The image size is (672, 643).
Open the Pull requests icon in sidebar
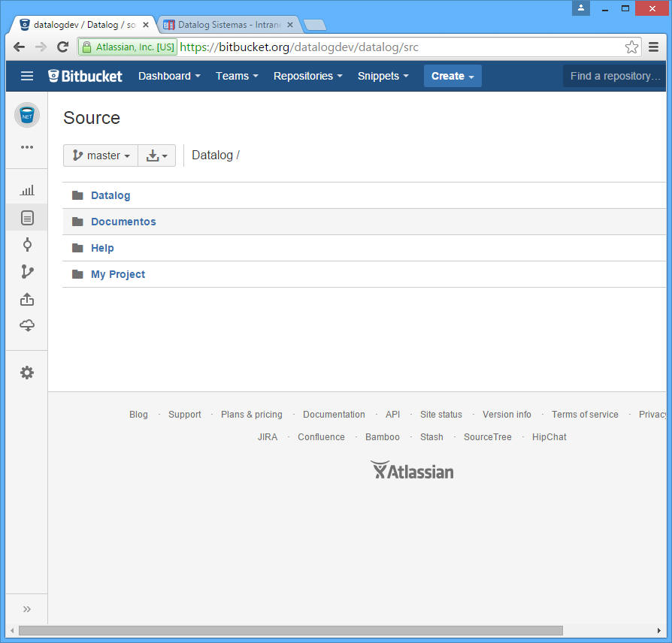tap(27, 299)
